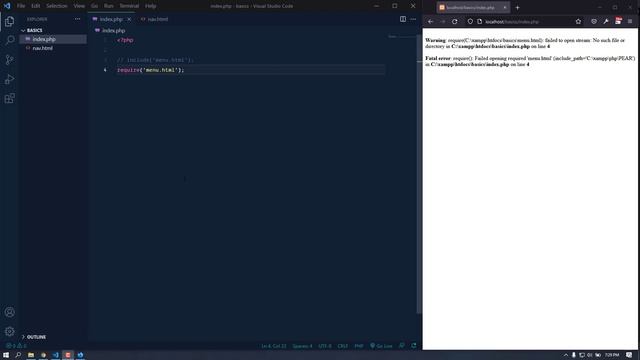Click the Fatal error message in the browser
640x360 pixels.
[x=530, y=61]
